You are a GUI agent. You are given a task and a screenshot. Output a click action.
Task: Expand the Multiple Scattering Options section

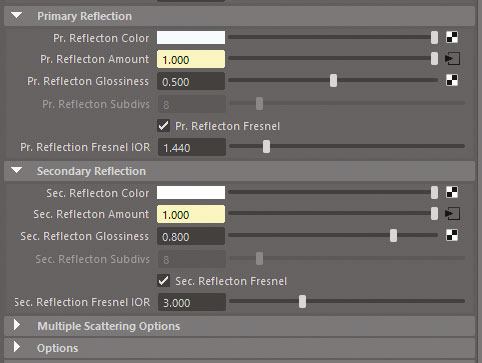coord(16,325)
